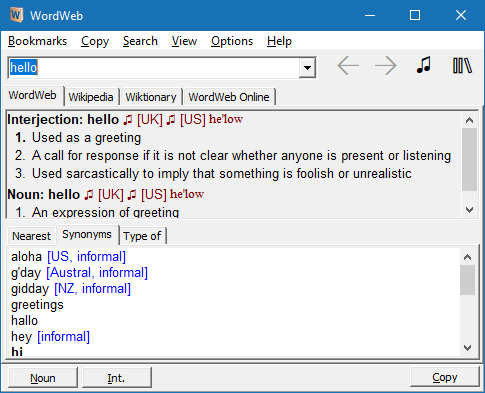Expand the search word dropdown list
Image resolution: width=485 pixels, height=393 pixels.
click(307, 68)
